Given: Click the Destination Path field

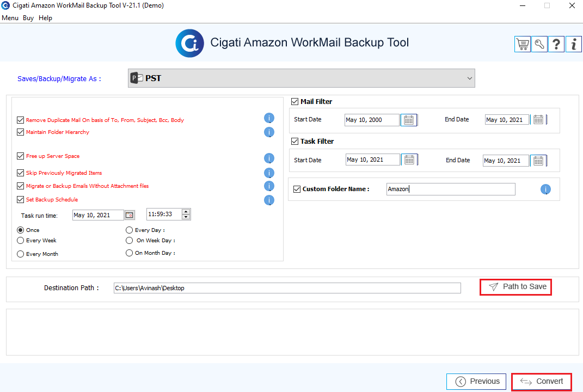Looking at the screenshot, I should click(287, 288).
